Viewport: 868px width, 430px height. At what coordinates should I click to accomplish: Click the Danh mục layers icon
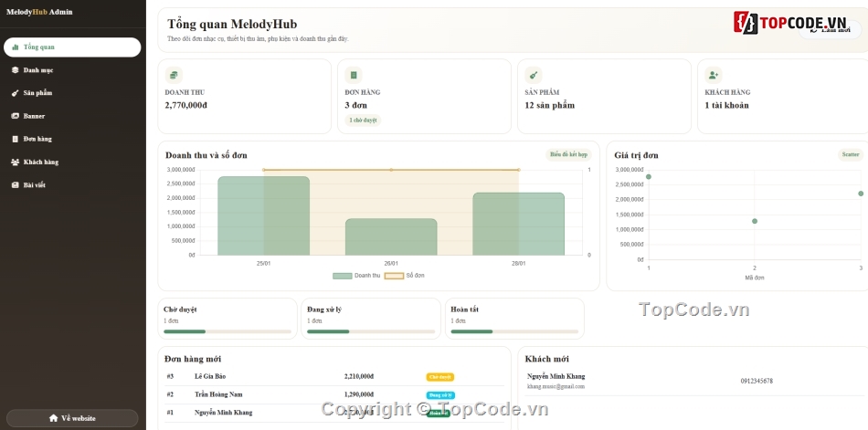15,70
